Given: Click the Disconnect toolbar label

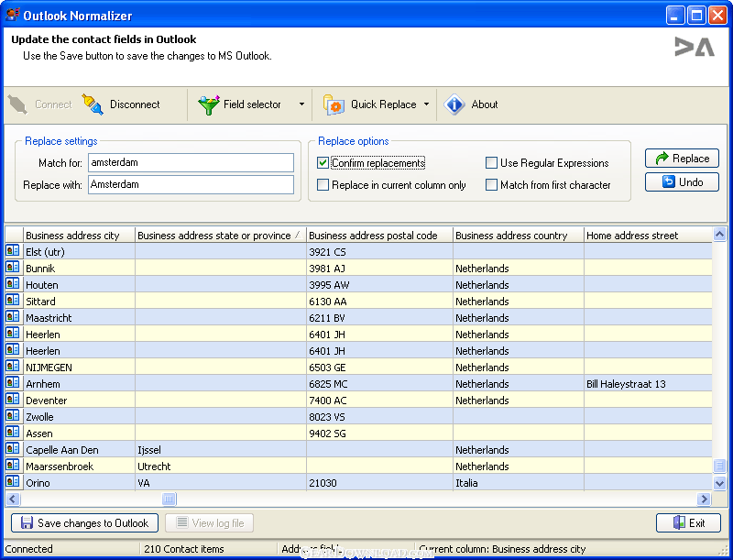Looking at the screenshot, I should coord(135,104).
